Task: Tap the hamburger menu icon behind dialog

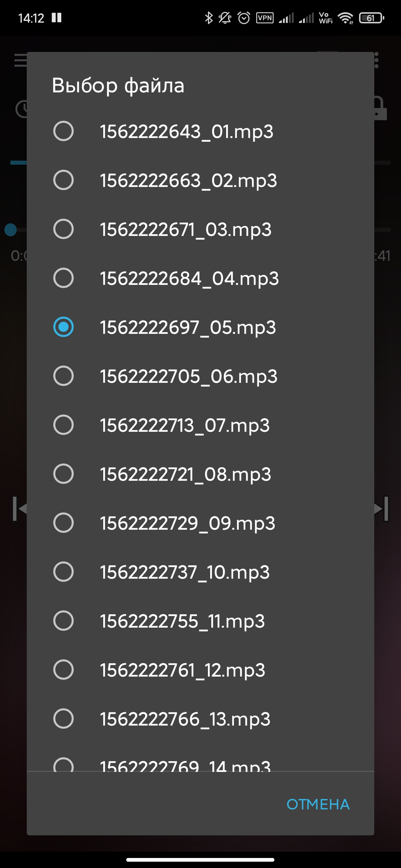Action: pyautogui.click(x=20, y=60)
